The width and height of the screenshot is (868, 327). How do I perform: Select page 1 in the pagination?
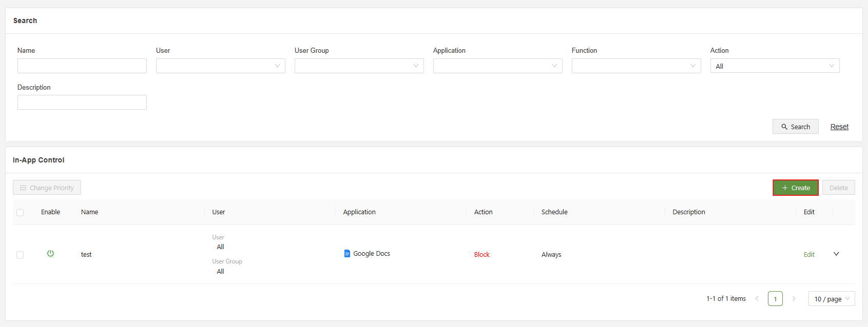[775, 299]
